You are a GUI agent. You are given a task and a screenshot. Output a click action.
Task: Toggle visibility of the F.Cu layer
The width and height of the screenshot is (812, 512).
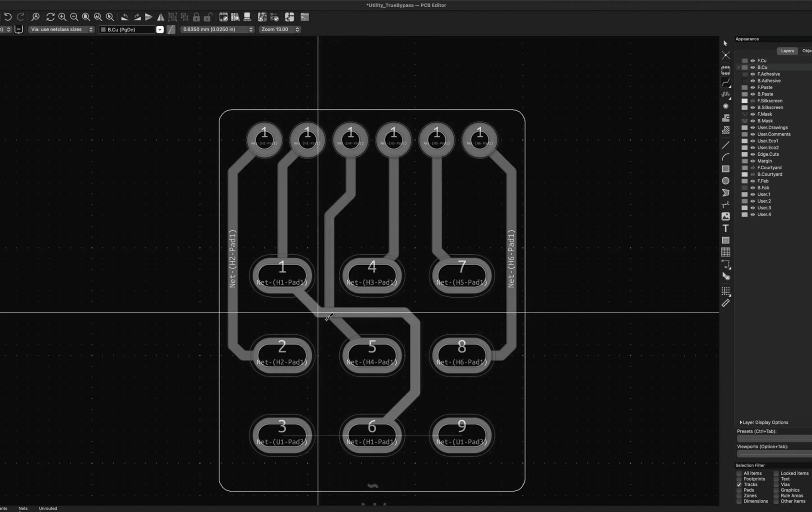752,61
